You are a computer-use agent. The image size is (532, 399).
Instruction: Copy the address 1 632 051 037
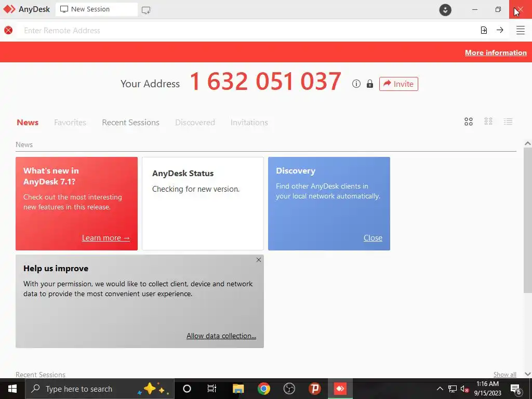click(x=265, y=82)
